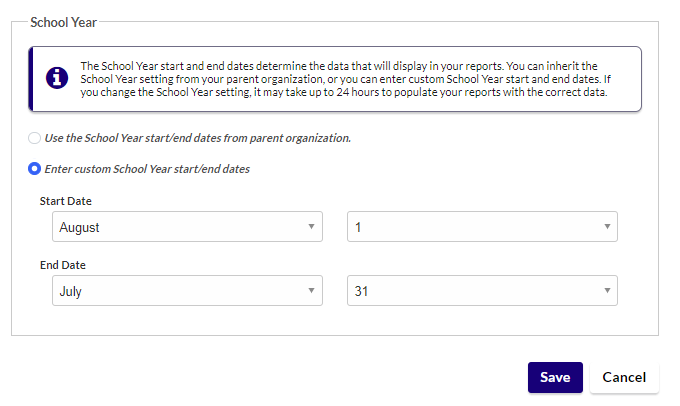Select custom School Year dates radio button
This screenshot has height=406, width=680.
[34, 169]
